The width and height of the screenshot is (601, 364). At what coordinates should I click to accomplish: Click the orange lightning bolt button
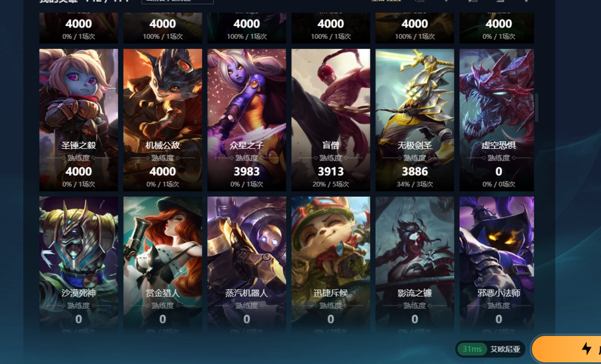click(x=568, y=348)
